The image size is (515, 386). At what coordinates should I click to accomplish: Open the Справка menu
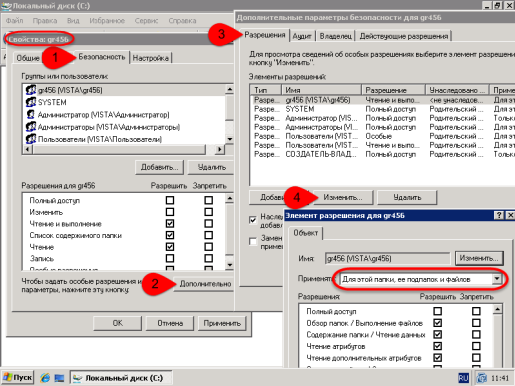click(x=182, y=21)
